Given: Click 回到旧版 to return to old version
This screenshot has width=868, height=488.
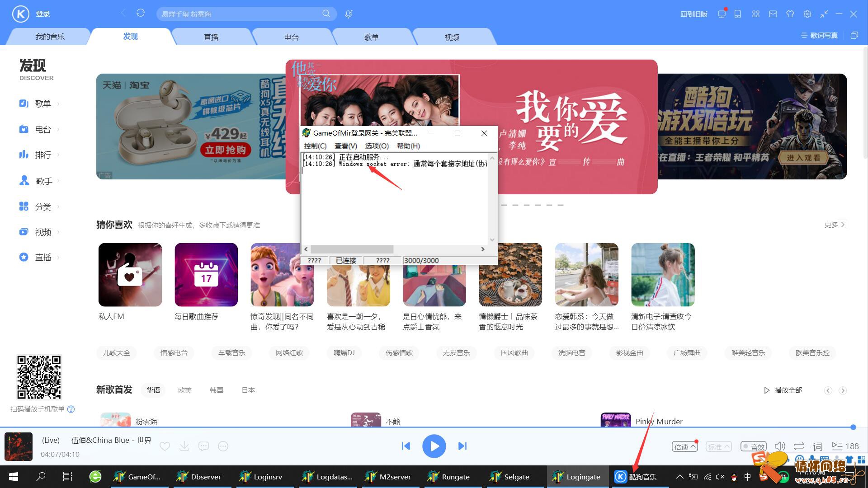Looking at the screenshot, I should [694, 14].
